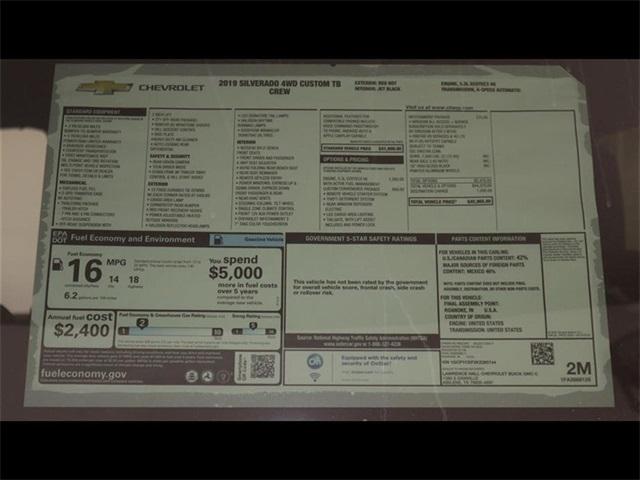Click the EPA DOT badge

point(60,240)
